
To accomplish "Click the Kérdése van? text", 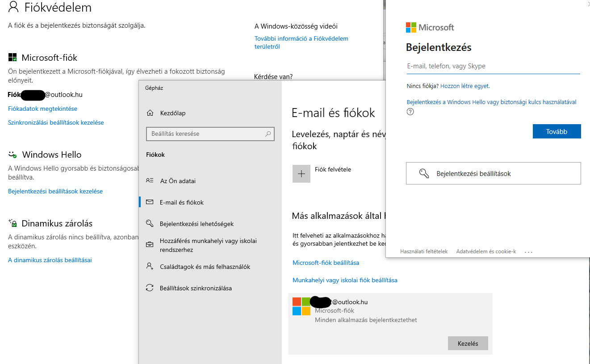I will [273, 76].
